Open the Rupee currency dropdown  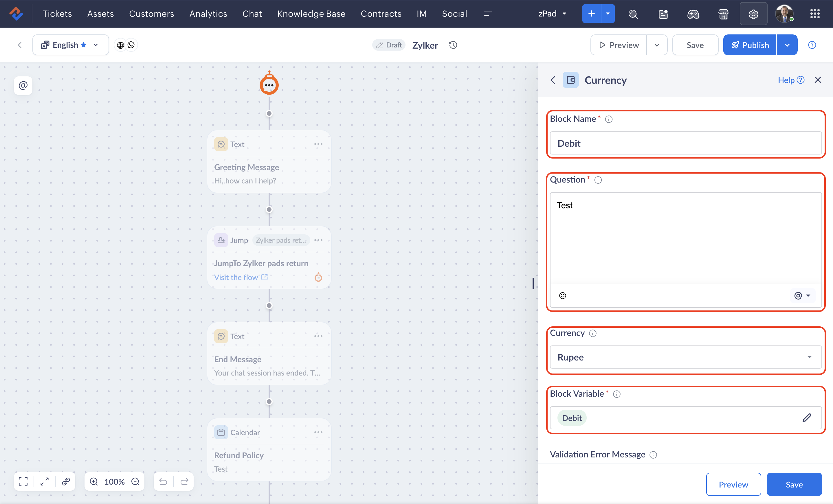pos(686,357)
